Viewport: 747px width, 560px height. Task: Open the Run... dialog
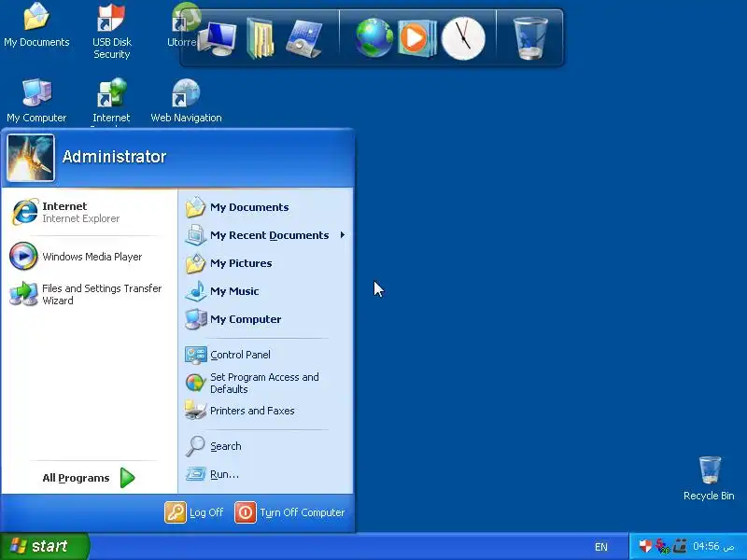click(x=265, y=474)
